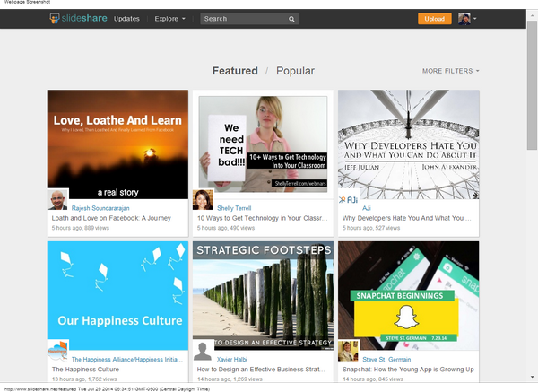This screenshot has height=392, width=538.
Task: Click the Happiness Alliance avatar logo
Action: [57, 351]
